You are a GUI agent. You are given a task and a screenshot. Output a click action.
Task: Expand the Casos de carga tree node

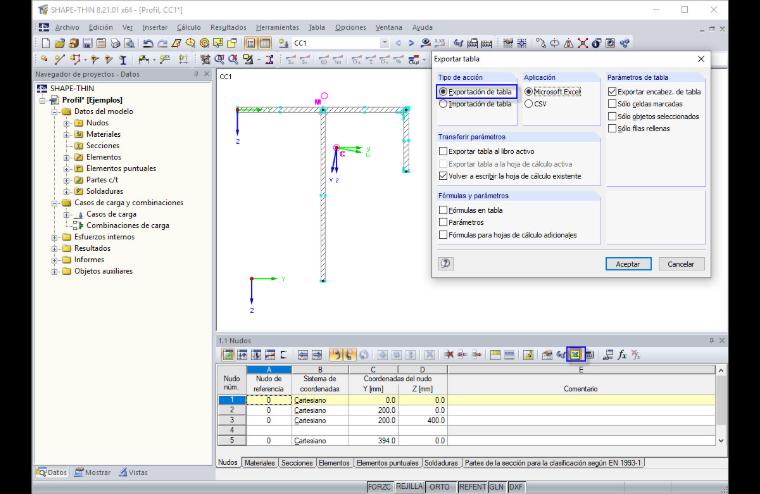click(x=66, y=214)
